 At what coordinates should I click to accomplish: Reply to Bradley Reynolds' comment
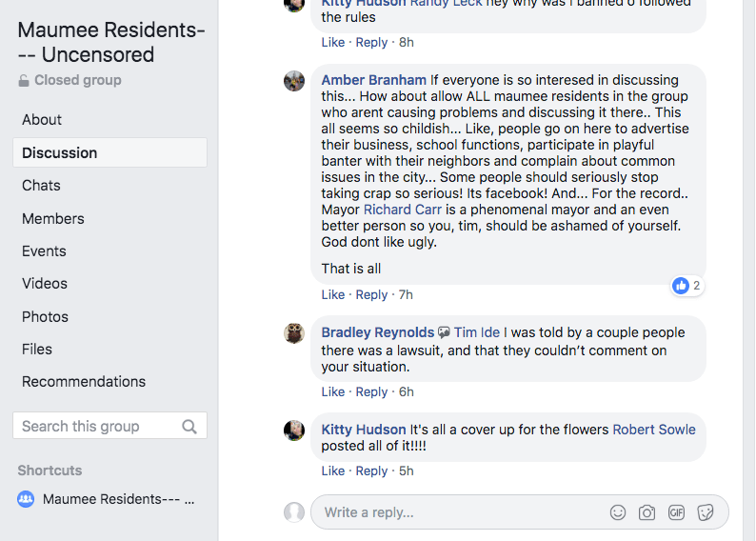[x=371, y=391]
